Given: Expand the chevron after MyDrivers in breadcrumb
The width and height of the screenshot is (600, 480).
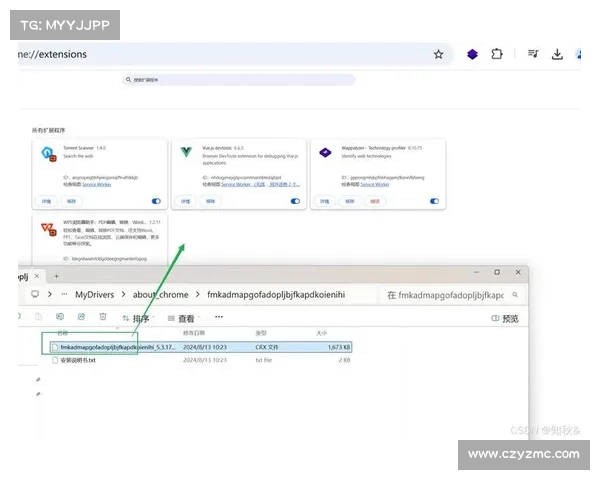Looking at the screenshot, I should tap(124, 295).
